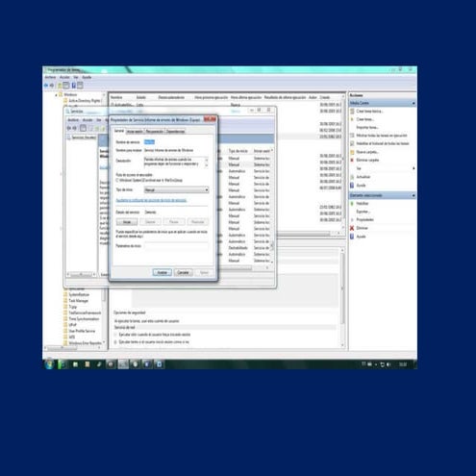Click 'Iniciar' service button

[x=127, y=222]
